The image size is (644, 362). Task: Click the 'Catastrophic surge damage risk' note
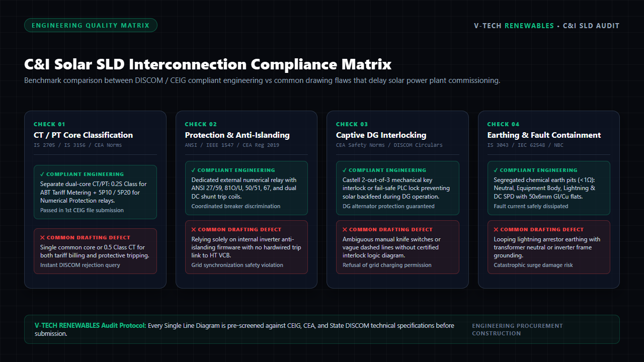pyautogui.click(x=533, y=265)
